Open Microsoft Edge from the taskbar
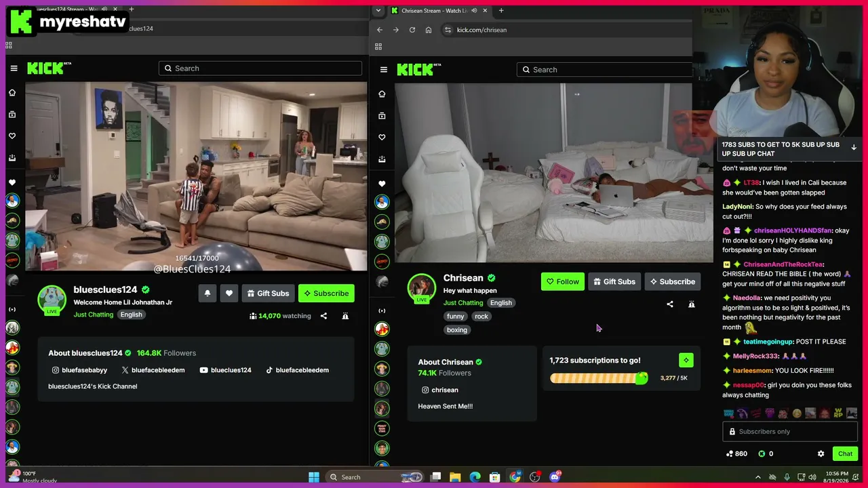Screen dimensions: 868x488 tap(475, 477)
